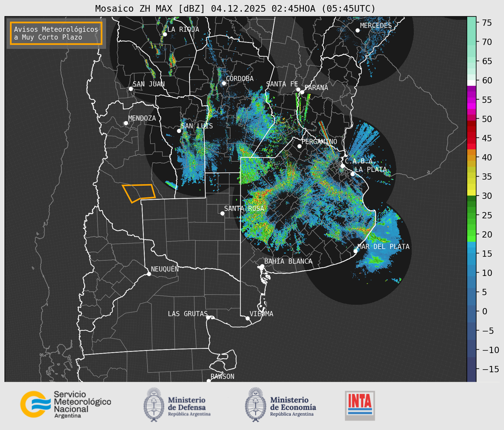Click the Ministerio de Defensa emblem
The image size is (504, 430).
(154, 405)
